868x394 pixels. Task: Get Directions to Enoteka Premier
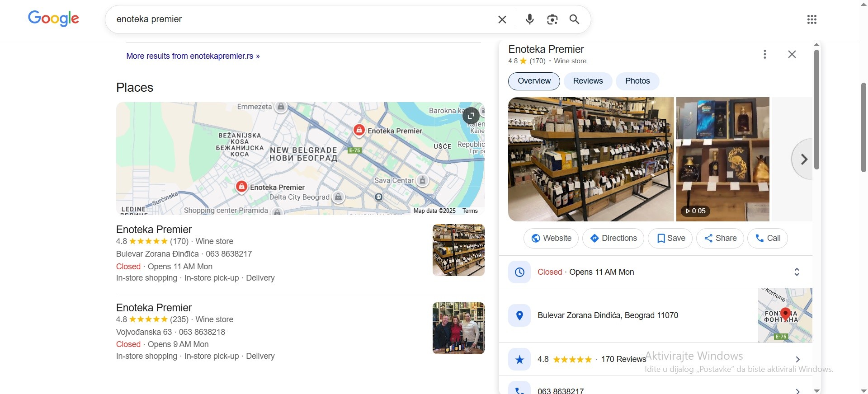pyautogui.click(x=613, y=238)
